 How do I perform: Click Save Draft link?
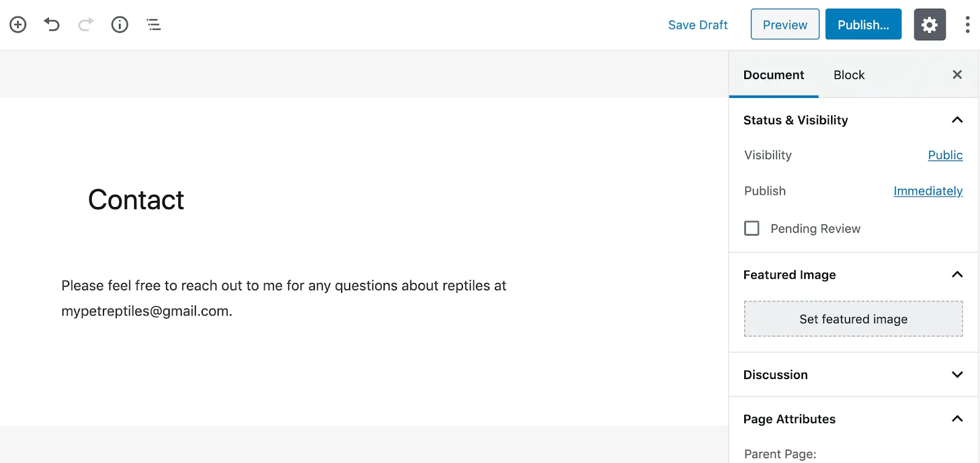(698, 25)
